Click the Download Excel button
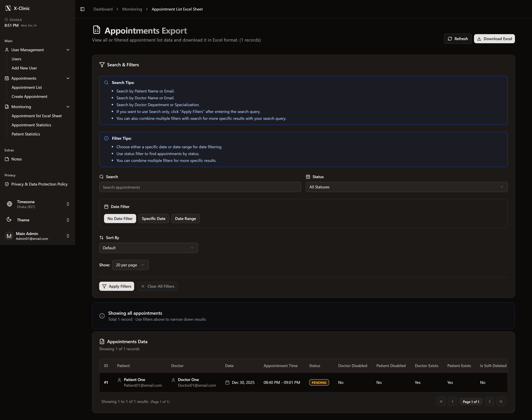The width and height of the screenshot is (532, 420). tap(494, 39)
